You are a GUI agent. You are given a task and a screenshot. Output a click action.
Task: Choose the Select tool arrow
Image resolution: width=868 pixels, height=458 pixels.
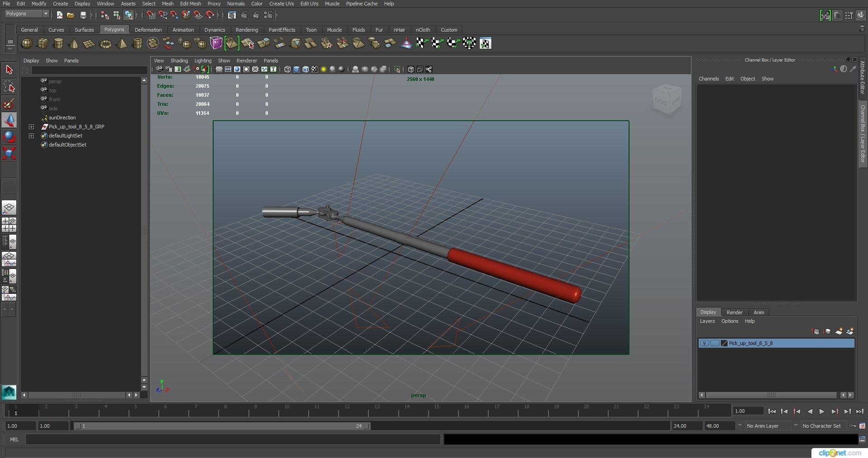[x=9, y=70]
